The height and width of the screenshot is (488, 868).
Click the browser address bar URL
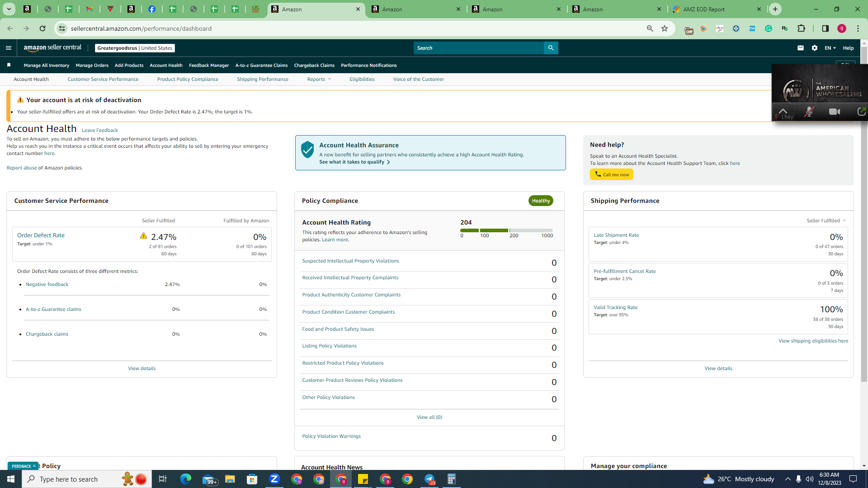coord(141,28)
